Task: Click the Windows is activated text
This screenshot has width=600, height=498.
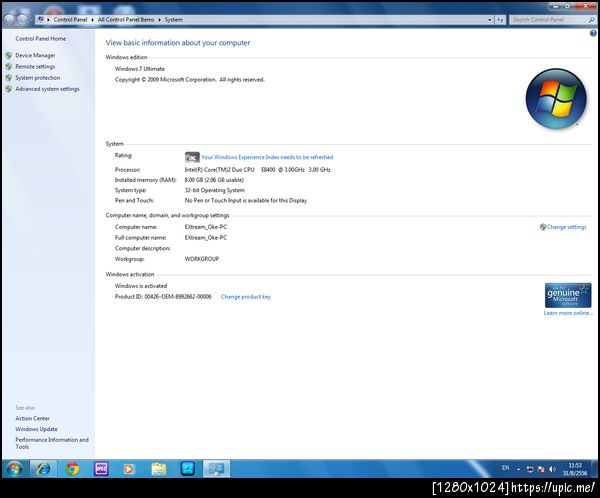Action: click(x=141, y=286)
